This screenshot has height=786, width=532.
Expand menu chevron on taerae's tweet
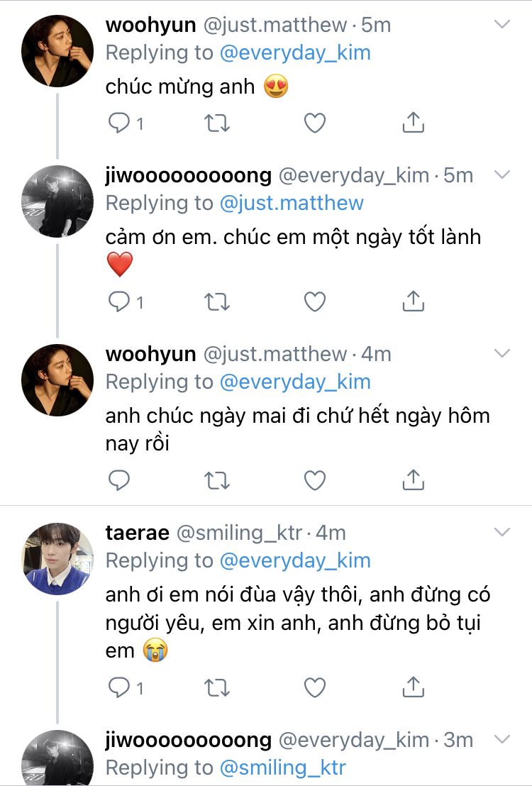(502, 532)
